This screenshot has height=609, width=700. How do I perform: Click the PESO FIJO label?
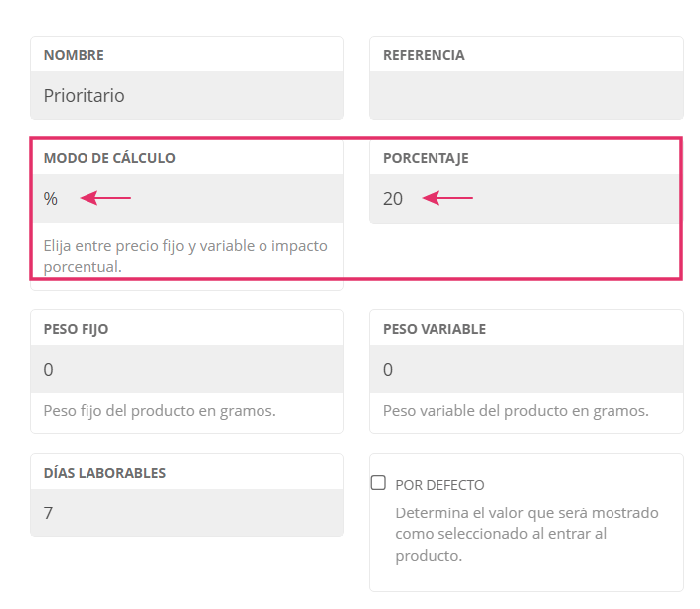(x=76, y=329)
